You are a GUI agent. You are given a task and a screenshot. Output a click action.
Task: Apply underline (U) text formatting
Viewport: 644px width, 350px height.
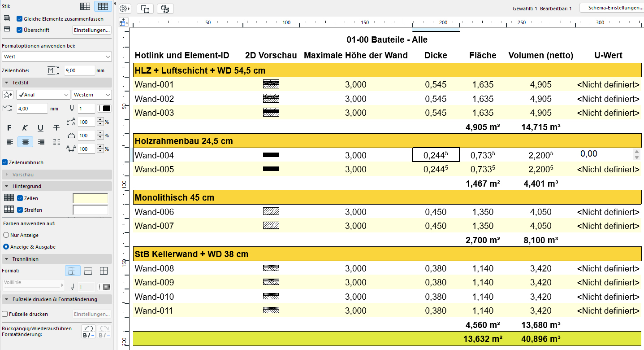(x=41, y=128)
